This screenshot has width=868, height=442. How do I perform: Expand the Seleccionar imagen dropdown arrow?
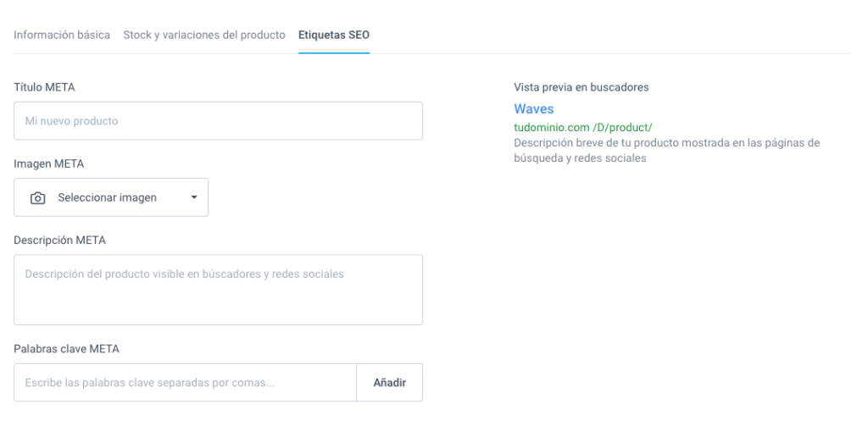[194, 197]
